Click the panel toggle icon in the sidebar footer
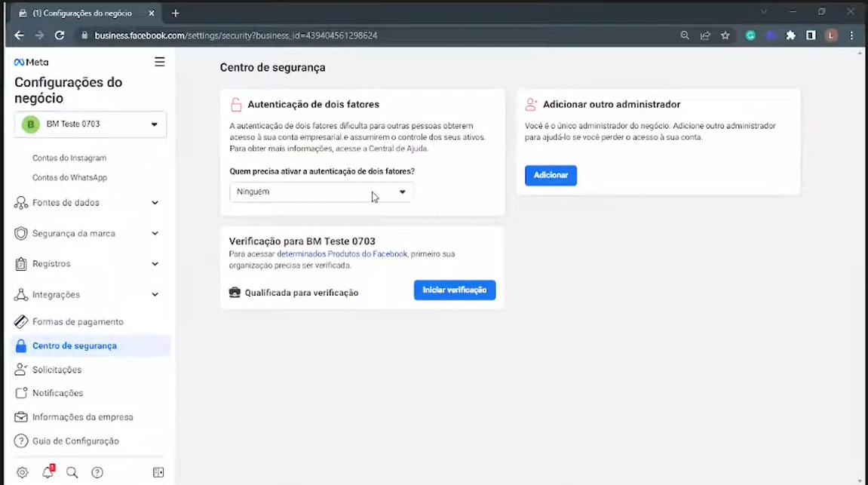868x485 pixels. (x=158, y=472)
